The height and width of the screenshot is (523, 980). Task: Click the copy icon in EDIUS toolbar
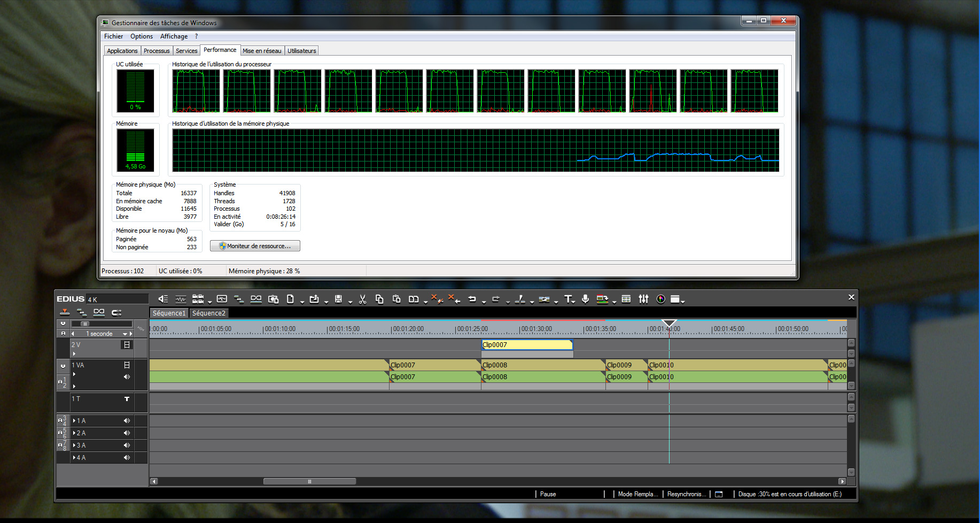point(379,299)
